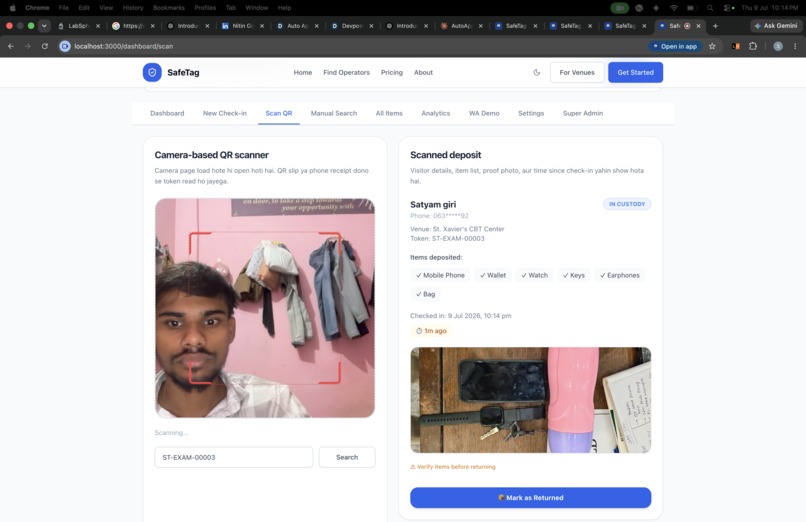The height and width of the screenshot is (522, 806).
Task: Switch to the New Check-in tab
Action: [x=225, y=113]
